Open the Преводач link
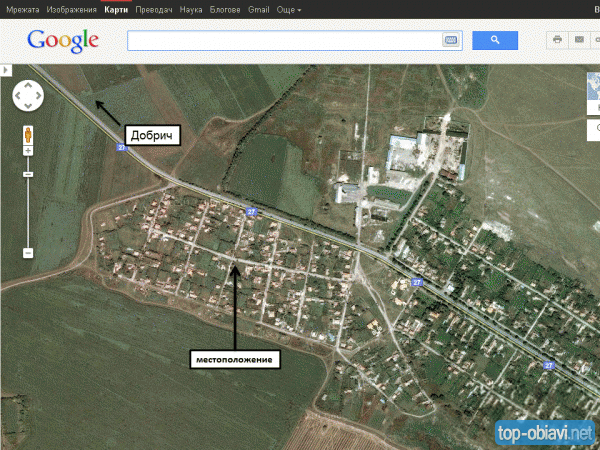Viewport: 600px width, 450px height. [154, 10]
